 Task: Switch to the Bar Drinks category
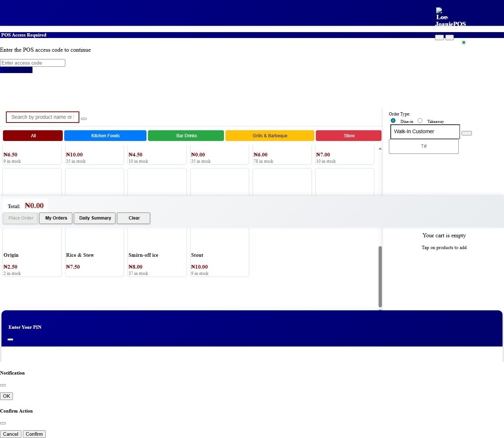186,136
